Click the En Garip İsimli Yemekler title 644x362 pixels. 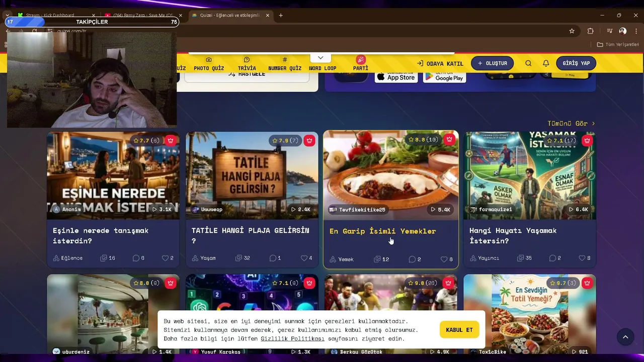pyautogui.click(x=383, y=231)
